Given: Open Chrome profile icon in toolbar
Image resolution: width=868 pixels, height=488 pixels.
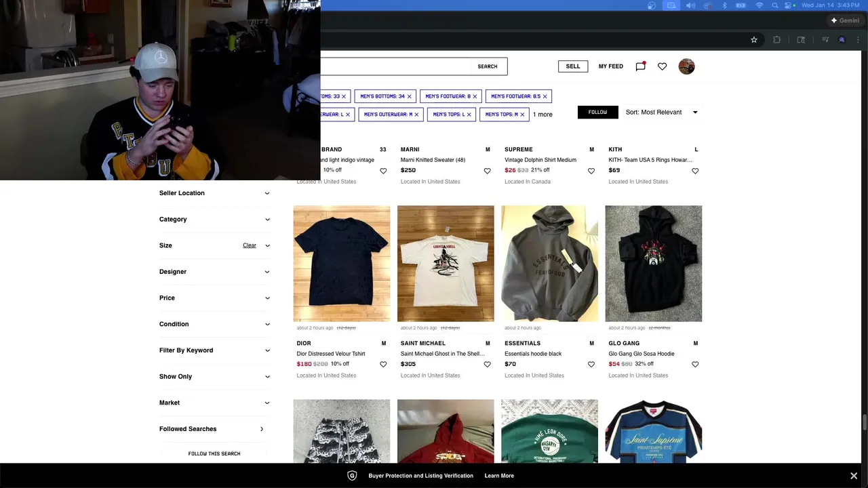Looking at the screenshot, I should click(x=842, y=40).
